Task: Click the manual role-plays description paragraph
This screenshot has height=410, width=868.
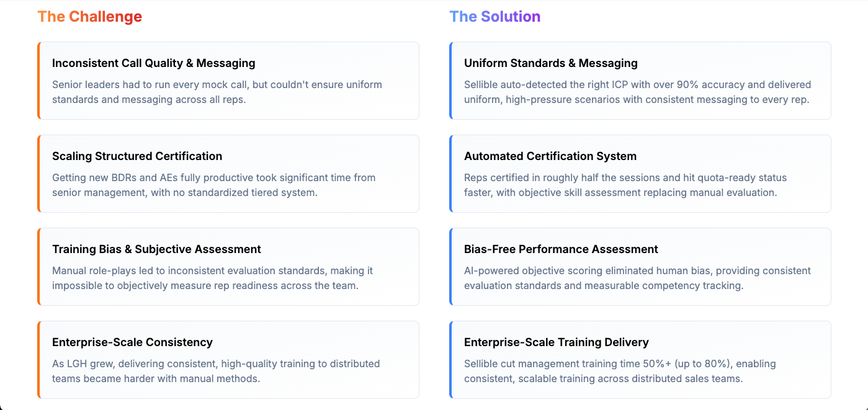Action: 212,278
